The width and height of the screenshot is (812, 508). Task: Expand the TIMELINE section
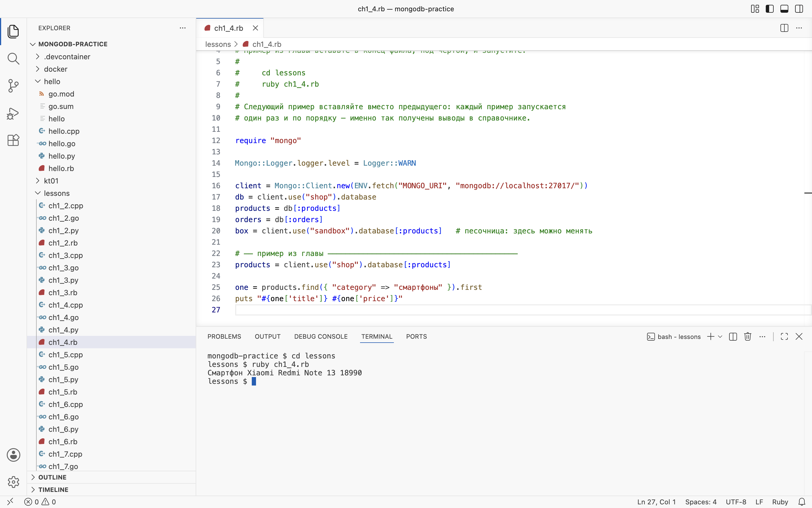tap(111, 490)
